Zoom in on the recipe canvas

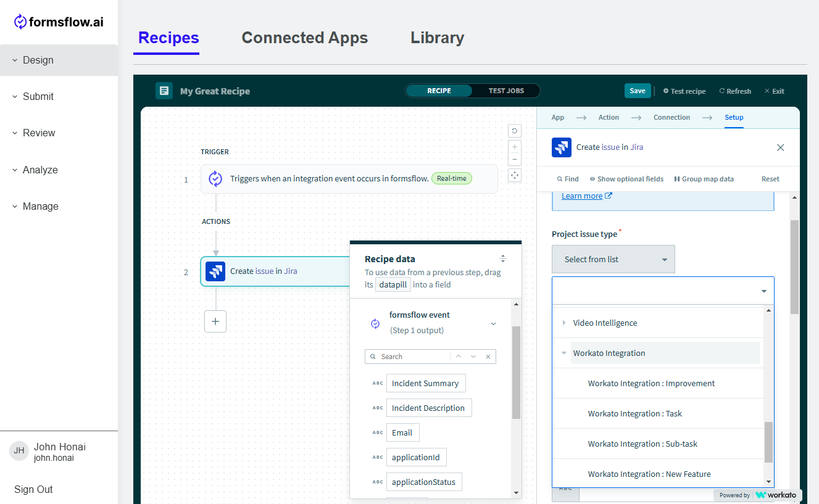pyautogui.click(x=515, y=147)
